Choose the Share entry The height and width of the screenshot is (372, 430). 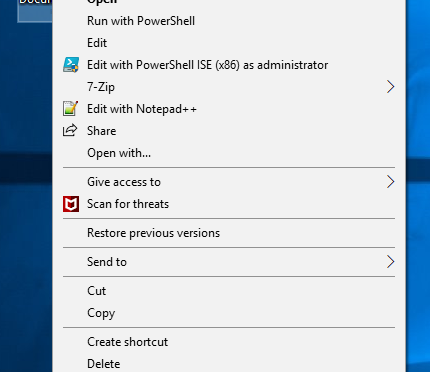[x=229, y=131]
